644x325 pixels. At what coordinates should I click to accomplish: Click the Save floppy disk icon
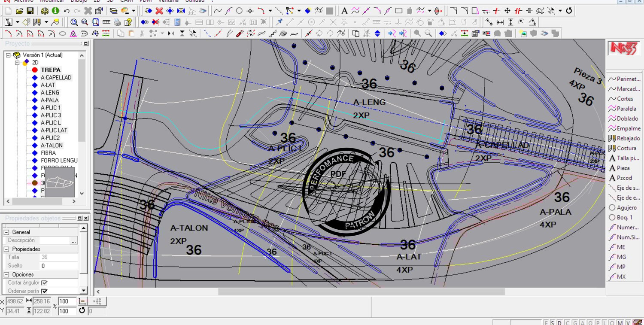[x=30, y=11]
